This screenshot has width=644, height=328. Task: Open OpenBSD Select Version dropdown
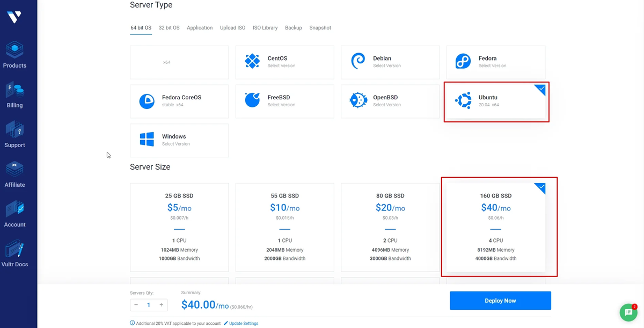[x=387, y=105]
